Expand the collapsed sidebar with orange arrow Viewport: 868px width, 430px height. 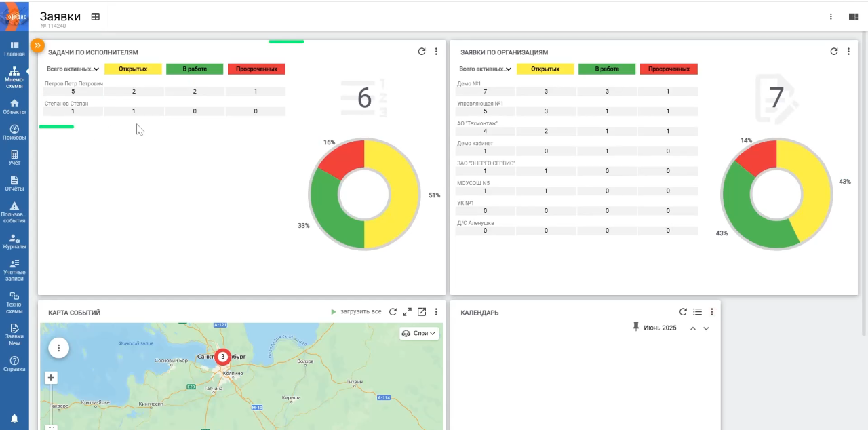click(37, 45)
